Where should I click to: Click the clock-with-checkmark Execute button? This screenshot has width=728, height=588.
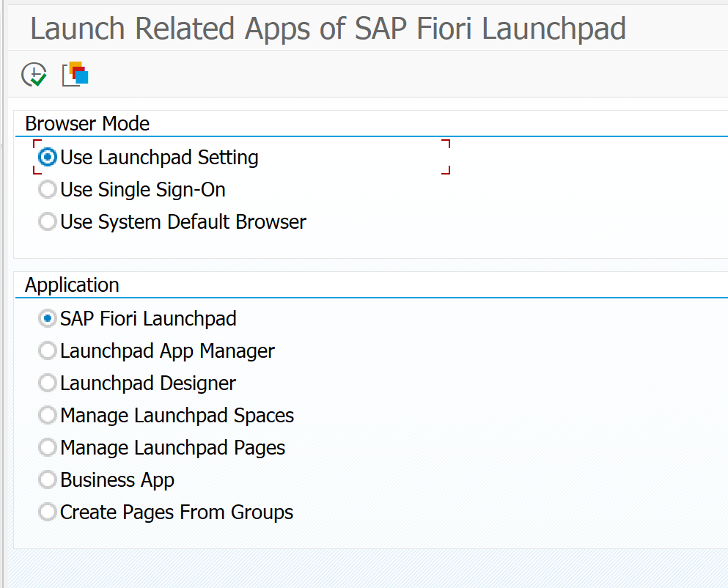[x=33, y=73]
